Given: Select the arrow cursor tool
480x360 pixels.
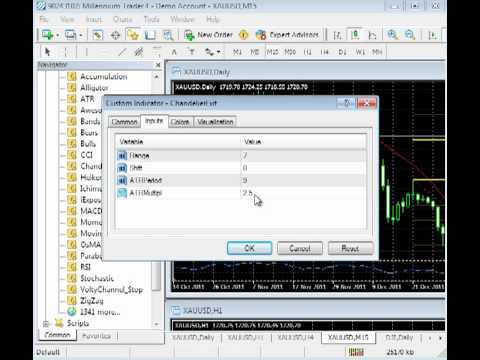Looking at the screenshot, I should tap(47, 52).
